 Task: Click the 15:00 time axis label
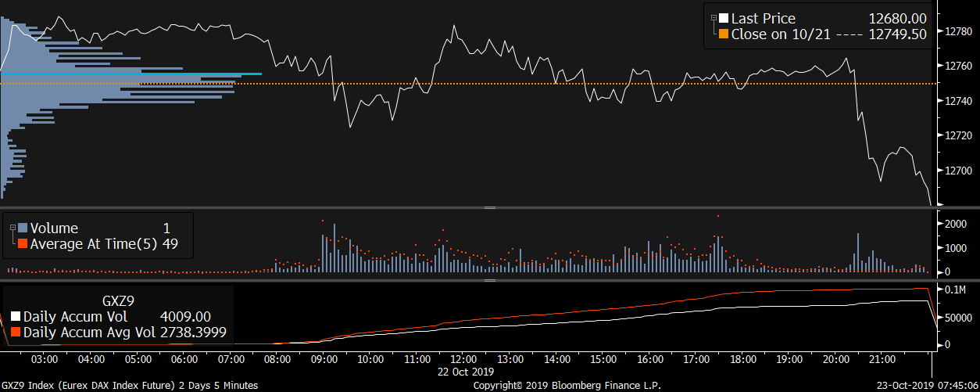(603, 360)
